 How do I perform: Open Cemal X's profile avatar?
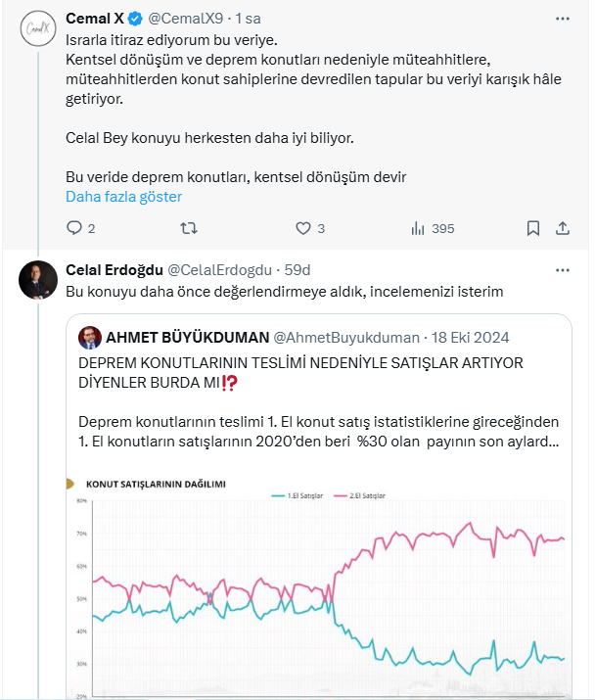37,28
